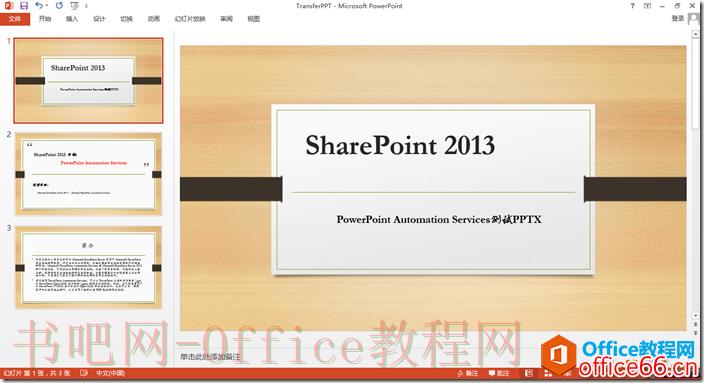This screenshot has width=704, height=383.
Task: Open the Undo history dropdown arrow
Action: point(47,6)
